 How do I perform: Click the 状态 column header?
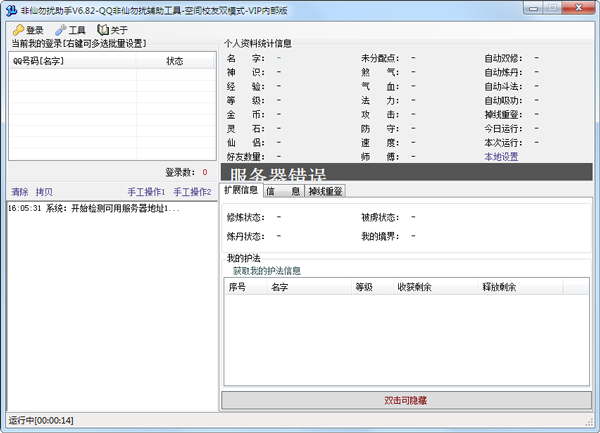point(175,61)
